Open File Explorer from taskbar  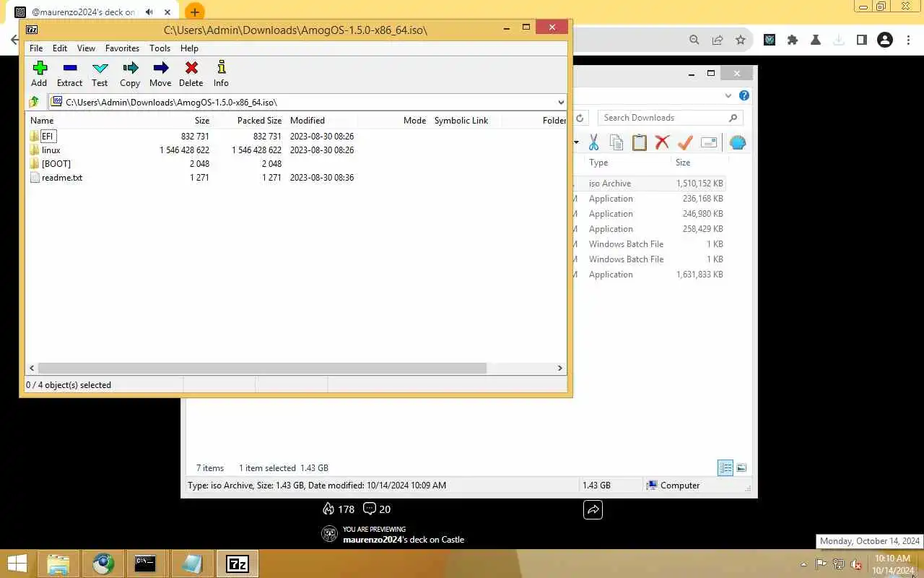(58, 564)
